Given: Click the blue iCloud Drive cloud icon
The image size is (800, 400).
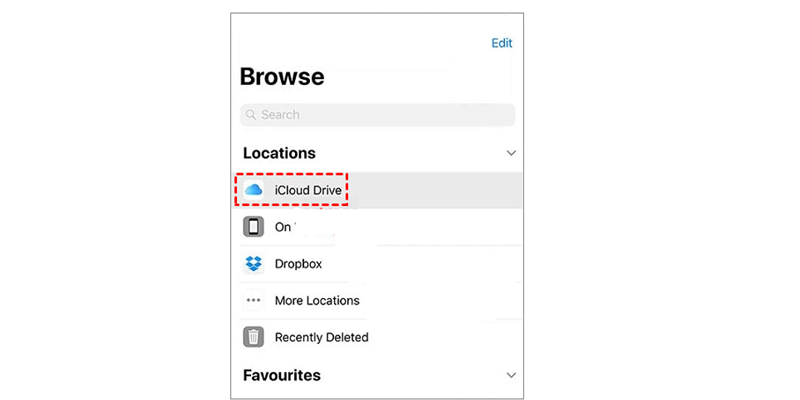Looking at the screenshot, I should [x=254, y=190].
